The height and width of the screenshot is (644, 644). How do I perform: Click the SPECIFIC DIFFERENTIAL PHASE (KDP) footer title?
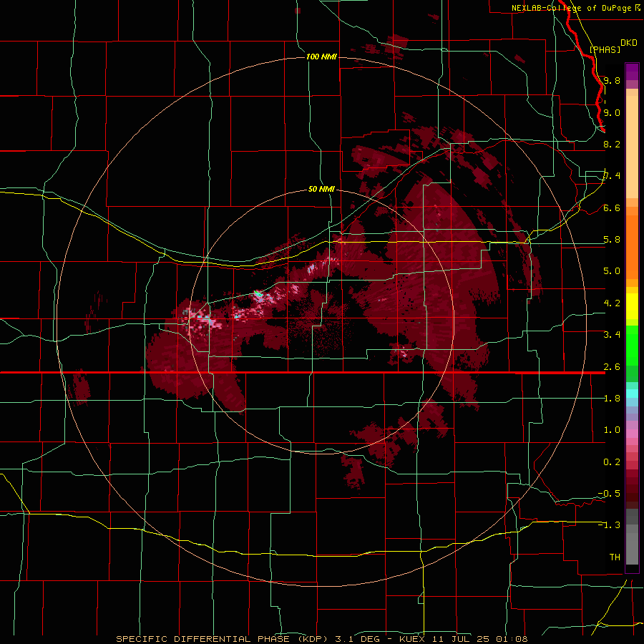(x=223, y=639)
